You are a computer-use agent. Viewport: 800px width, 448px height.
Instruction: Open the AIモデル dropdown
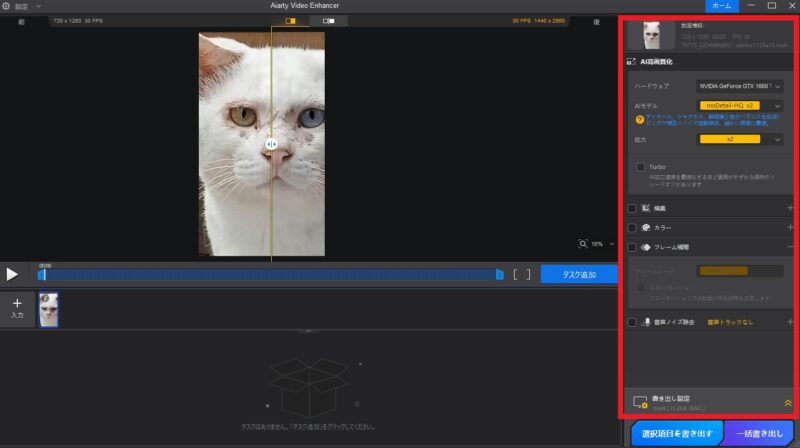coord(740,104)
